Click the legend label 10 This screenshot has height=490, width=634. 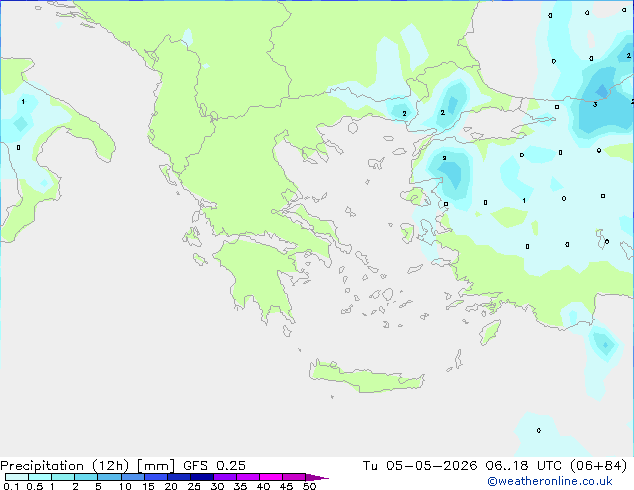coord(125,486)
